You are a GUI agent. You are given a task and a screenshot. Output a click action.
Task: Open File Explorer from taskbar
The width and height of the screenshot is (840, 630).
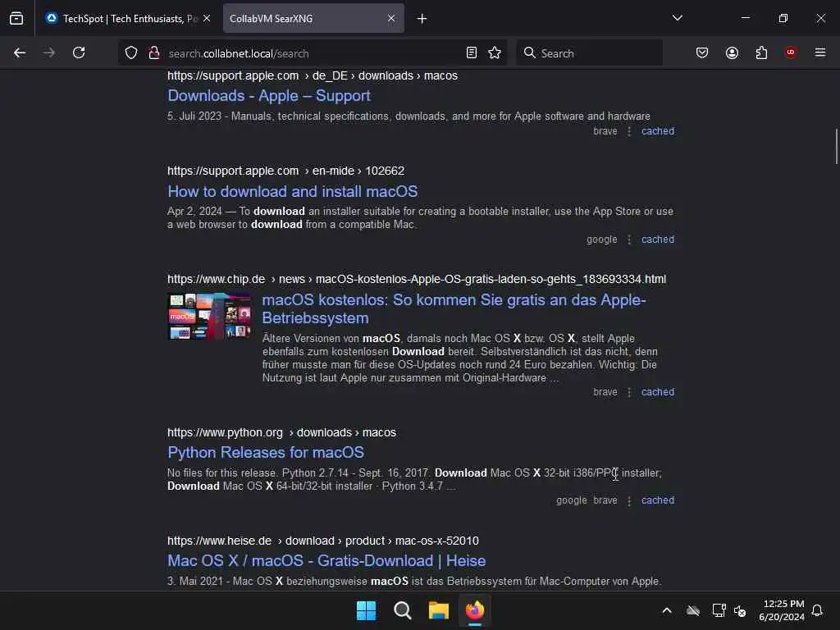click(x=438, y=610)
